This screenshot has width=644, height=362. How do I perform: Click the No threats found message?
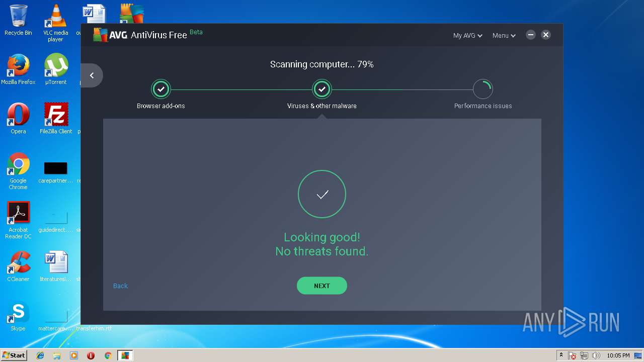pyautogui.click(x=322, y=251)
